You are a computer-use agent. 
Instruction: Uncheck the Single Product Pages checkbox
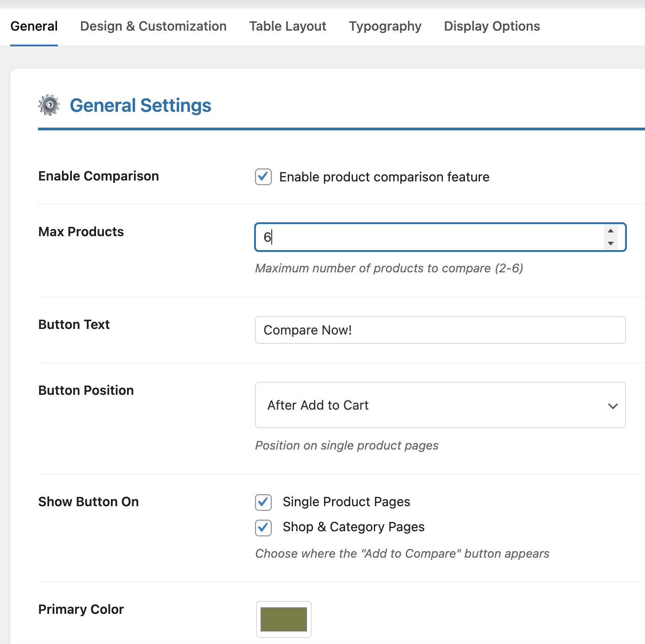263,502
